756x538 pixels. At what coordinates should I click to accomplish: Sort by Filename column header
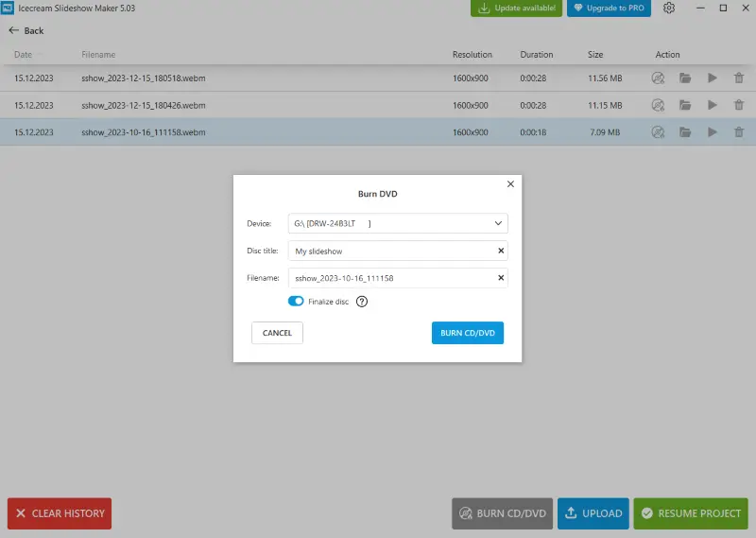pyautogui.click(x=98, y=55)
